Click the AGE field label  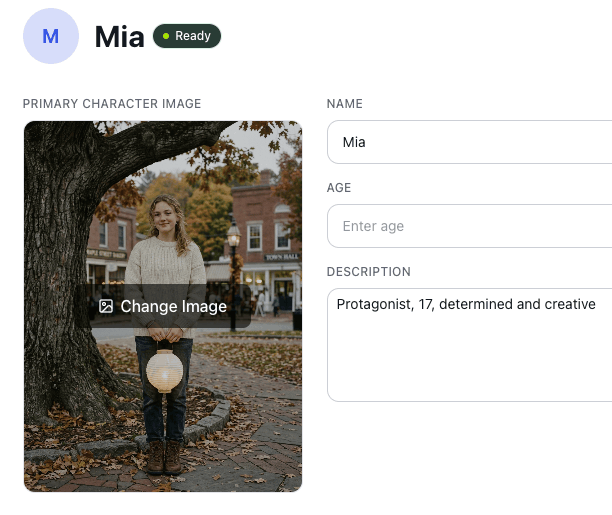[x=339, y=188]
